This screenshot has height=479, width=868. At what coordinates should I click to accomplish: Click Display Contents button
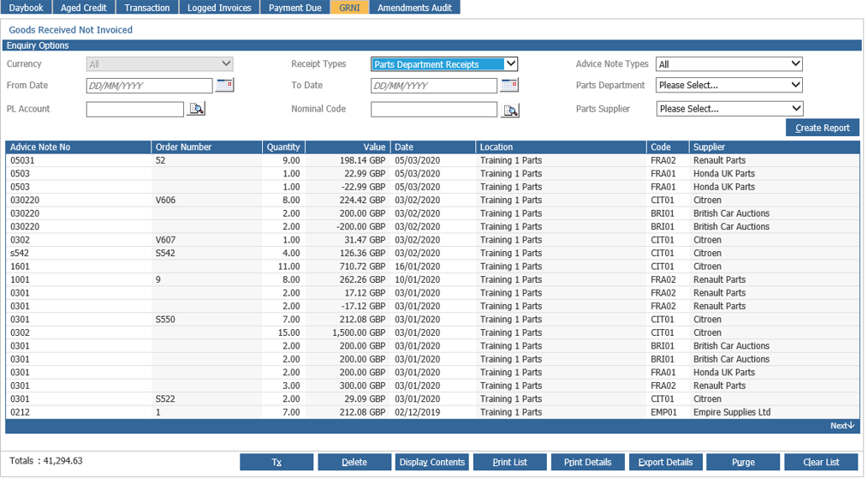tap(431, 462)
